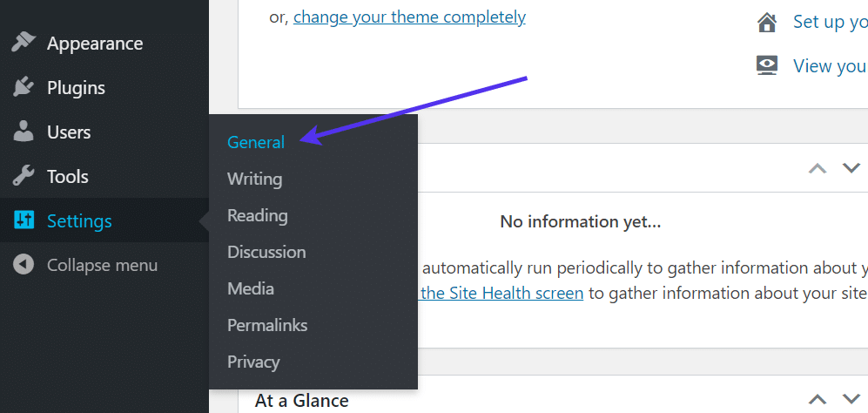The height and width of the screenshot is (413, 868).
Task: Move At a Glance widget up
Action: (x=818, y=400)
